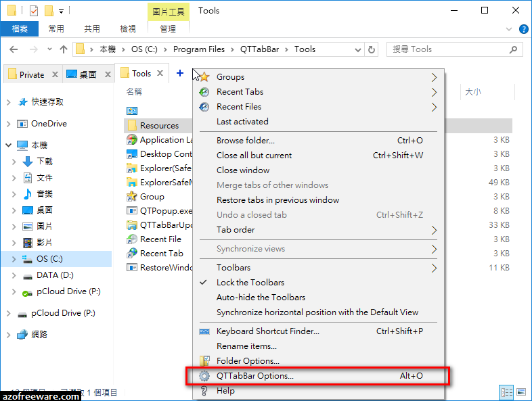This screenshot has height=401, width=532.
Task: Click the search magnifier icon
Action: (513, 49)
